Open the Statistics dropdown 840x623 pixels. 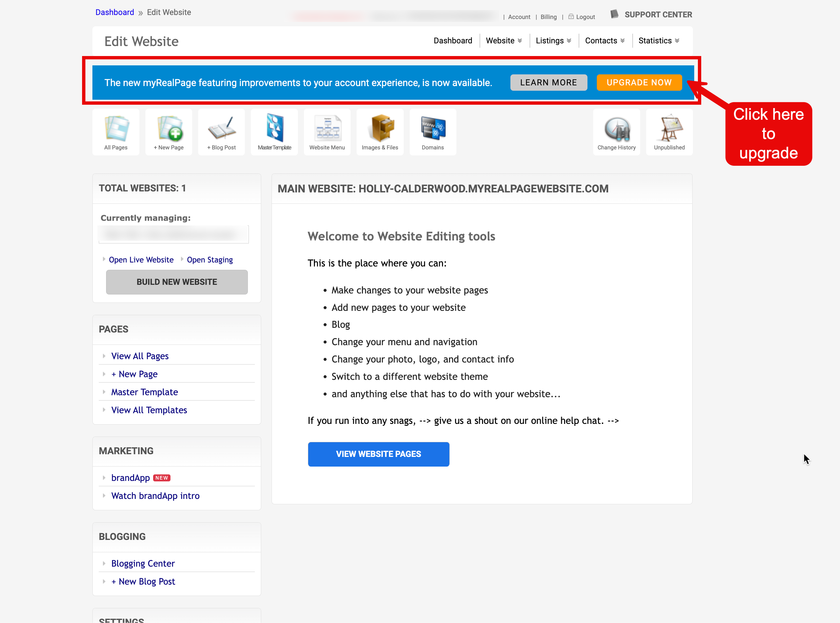658,40
